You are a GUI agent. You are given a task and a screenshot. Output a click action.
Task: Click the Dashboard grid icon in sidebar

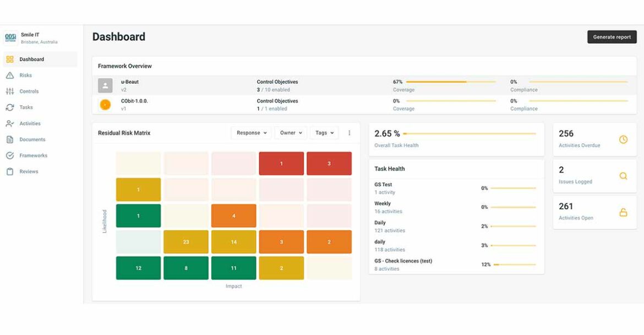[10, 59]
